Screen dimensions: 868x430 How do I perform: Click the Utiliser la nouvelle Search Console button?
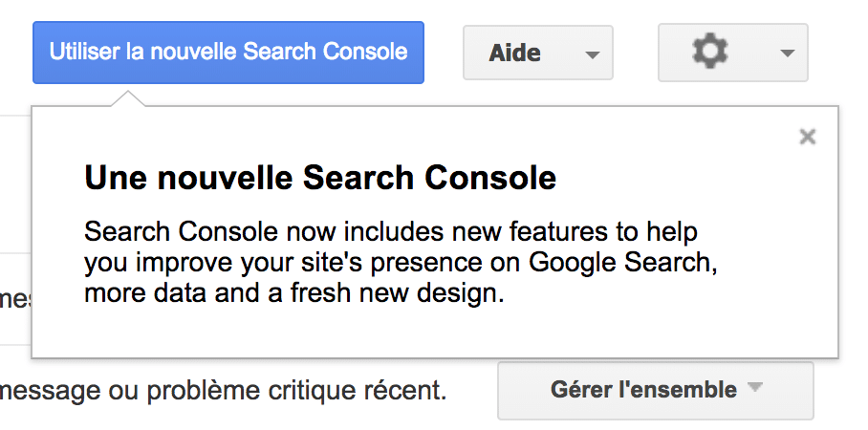coord(228,53)
